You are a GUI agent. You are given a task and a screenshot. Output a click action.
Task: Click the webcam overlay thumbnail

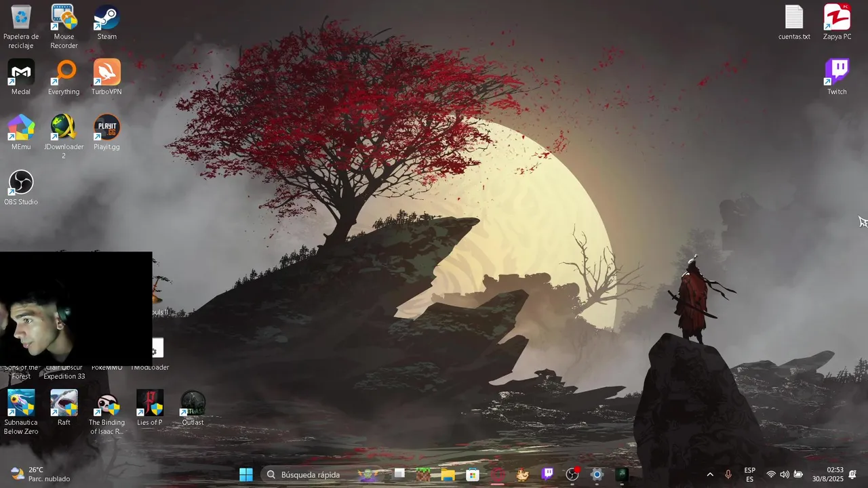76,308
